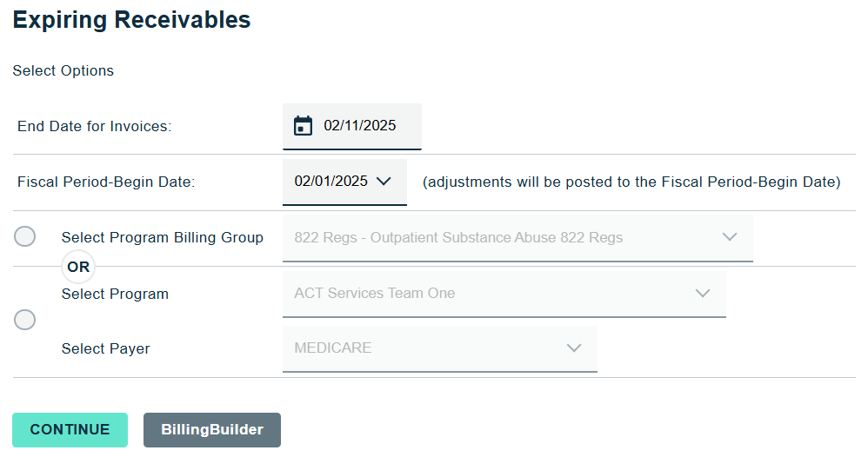Expand the Fiscal Period-Begin Date chevron
Viewport: 868px width, 457px height.
pos(384,182)
